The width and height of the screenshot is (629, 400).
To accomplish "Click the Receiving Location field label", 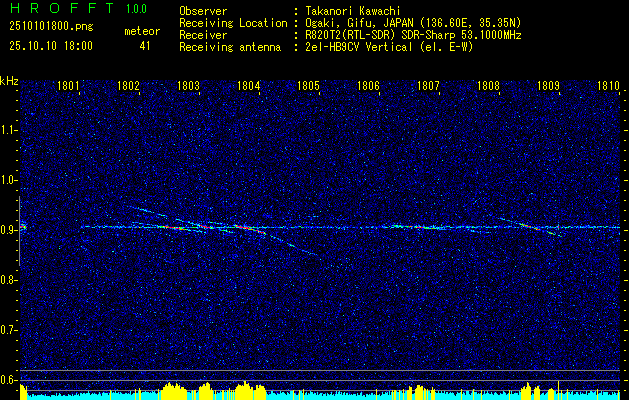I will pyautogui.click(x=233, y=23).
